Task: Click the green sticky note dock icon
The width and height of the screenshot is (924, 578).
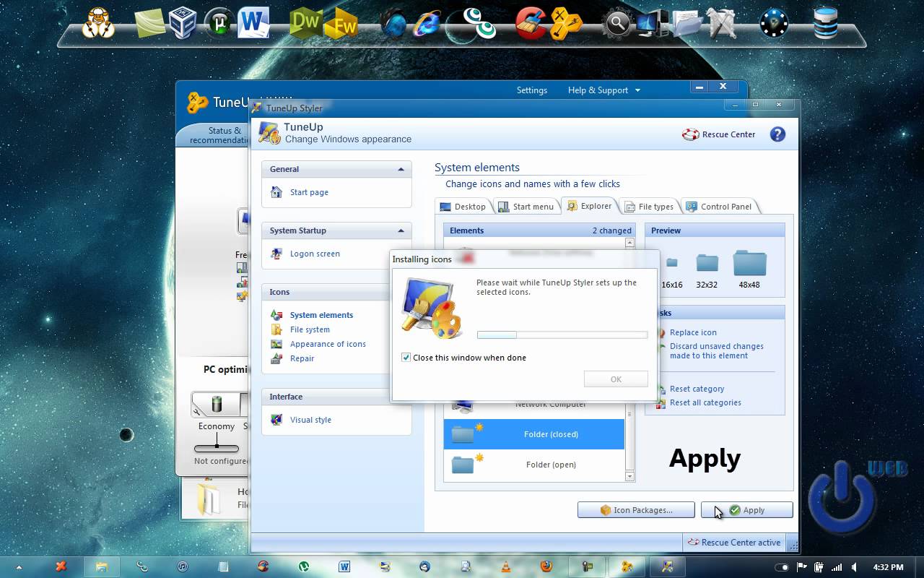Action: tap(150, 23)
